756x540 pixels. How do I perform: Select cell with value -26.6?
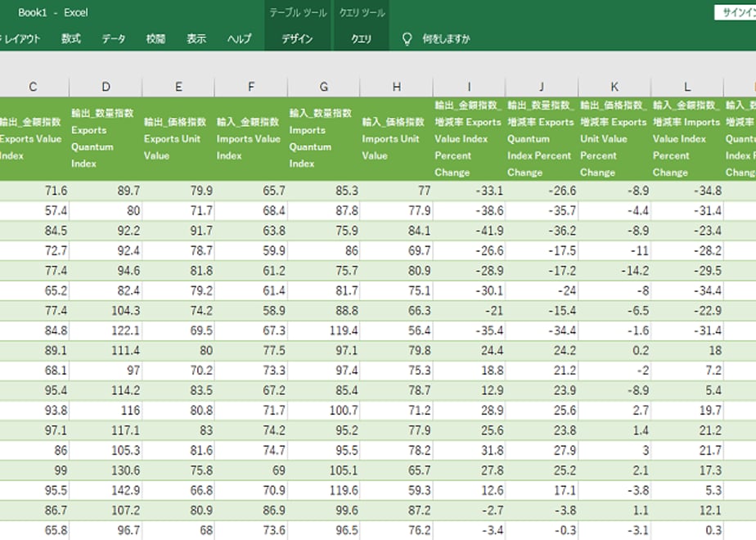pyautogui.click(x=542, y=191)
